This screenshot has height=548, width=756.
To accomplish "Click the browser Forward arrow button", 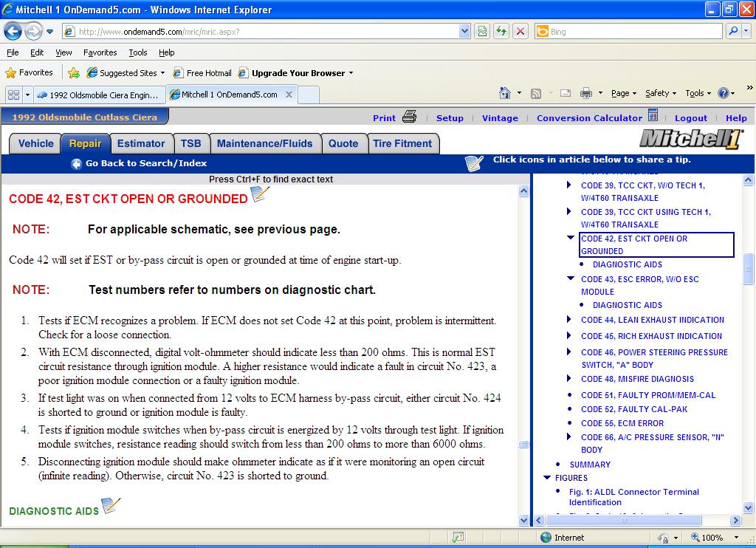I will 32,32.
